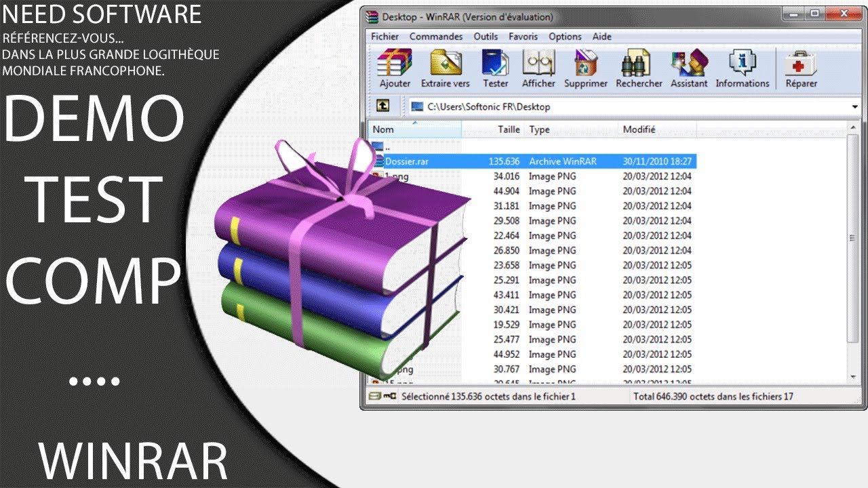This screenshot has width=868, height=488.
Task: Open the Options menu
Action: point(565,37)
